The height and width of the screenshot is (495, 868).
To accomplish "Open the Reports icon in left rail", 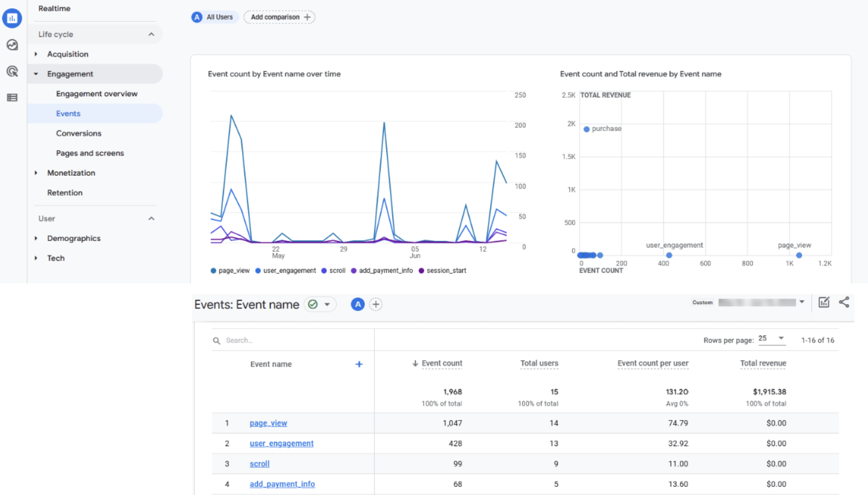I will 12,18.
